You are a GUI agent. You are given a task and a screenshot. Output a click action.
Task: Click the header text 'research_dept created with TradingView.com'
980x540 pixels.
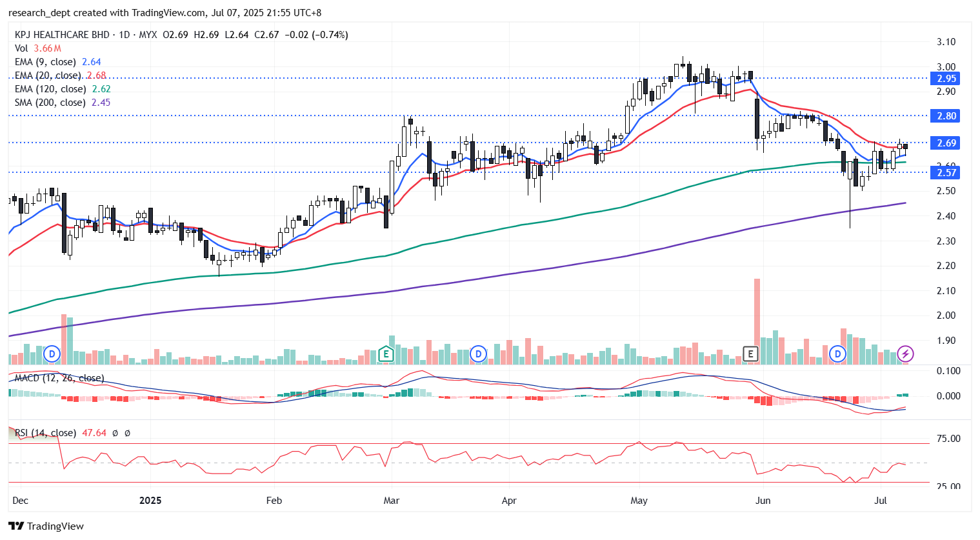pyautogui.click(x=107, y=13)
